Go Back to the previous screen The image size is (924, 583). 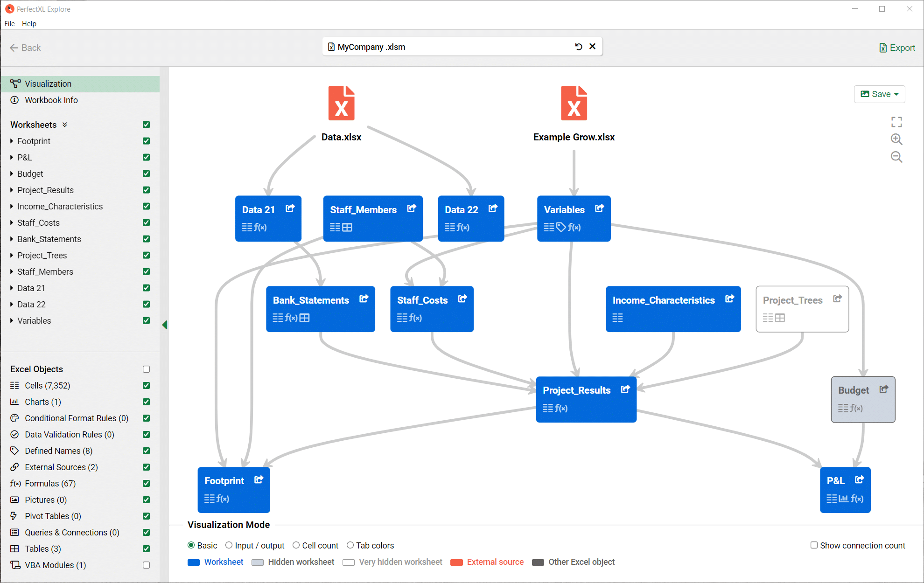[x=25, y=48]
